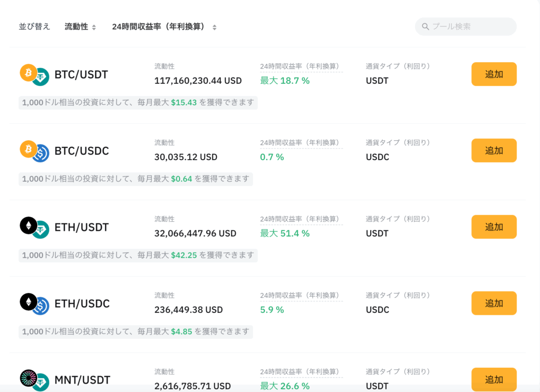Click 追加 on the ETH/USDT row
Screen dimensions: 540x392
pos(494,227)
